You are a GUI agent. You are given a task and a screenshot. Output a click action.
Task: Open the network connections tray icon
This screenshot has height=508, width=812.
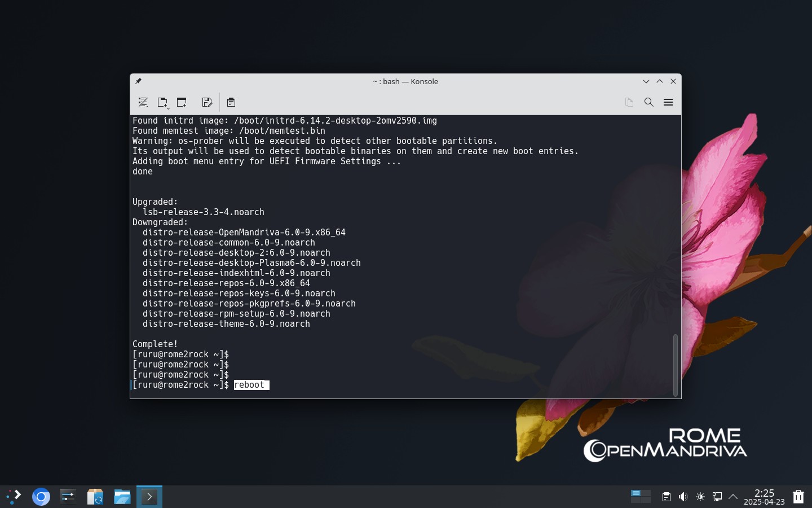pyautogui.click(x=717, y=497)
